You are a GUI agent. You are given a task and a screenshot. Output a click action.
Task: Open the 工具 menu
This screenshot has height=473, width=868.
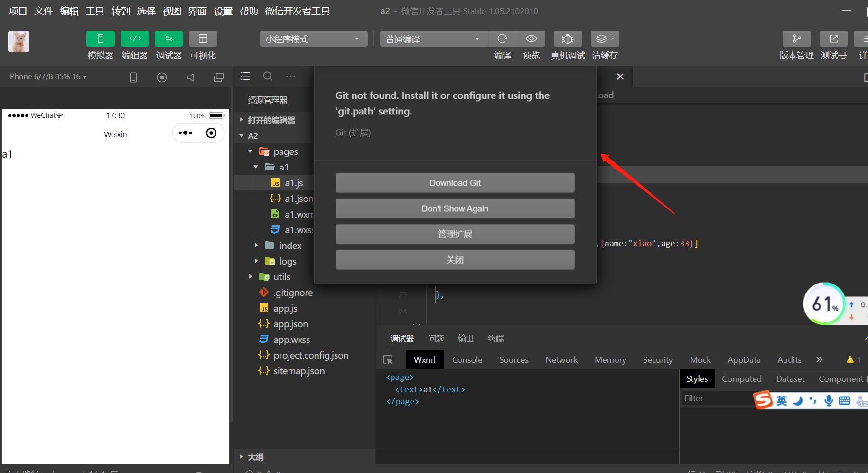(x=95, y=11)
